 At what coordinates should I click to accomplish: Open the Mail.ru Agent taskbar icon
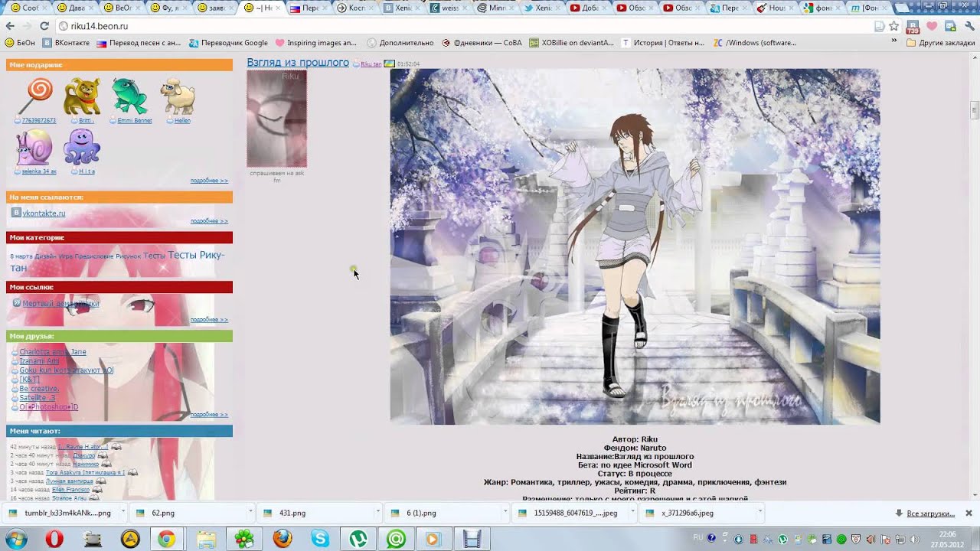tap(397, 539)
